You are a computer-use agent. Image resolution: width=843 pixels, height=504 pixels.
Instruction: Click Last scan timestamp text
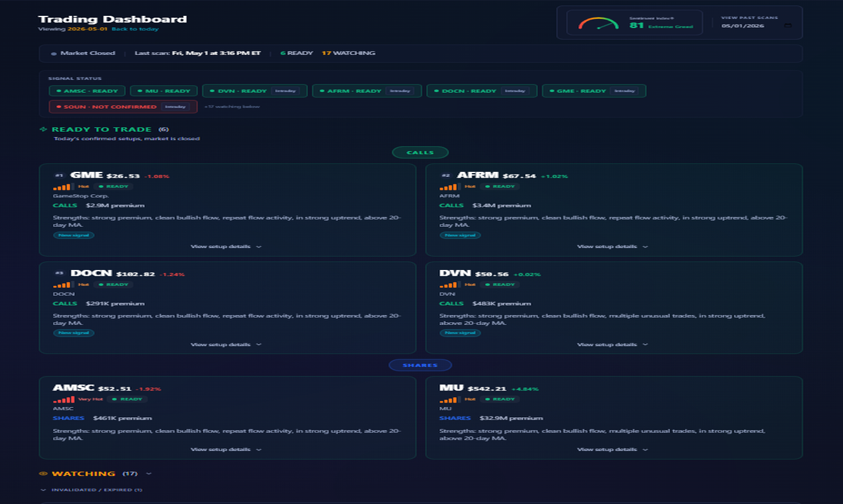(x=198, y=53)
